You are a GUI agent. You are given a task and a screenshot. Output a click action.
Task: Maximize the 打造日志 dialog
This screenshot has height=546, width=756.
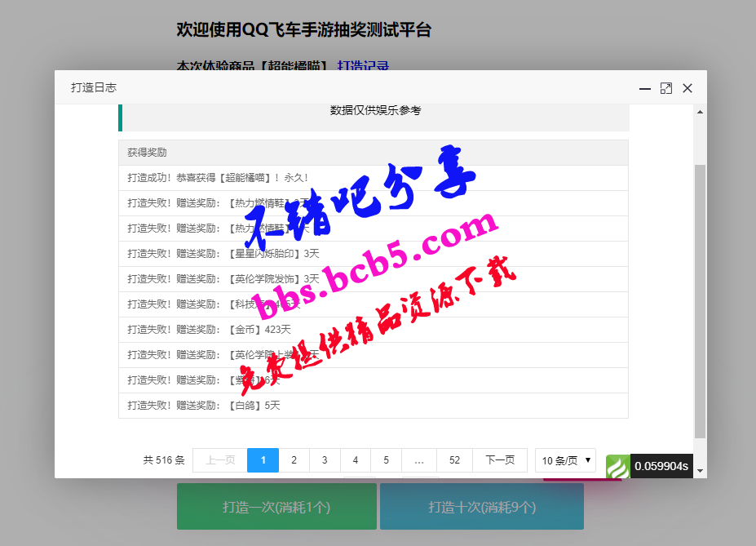point(665,88)
